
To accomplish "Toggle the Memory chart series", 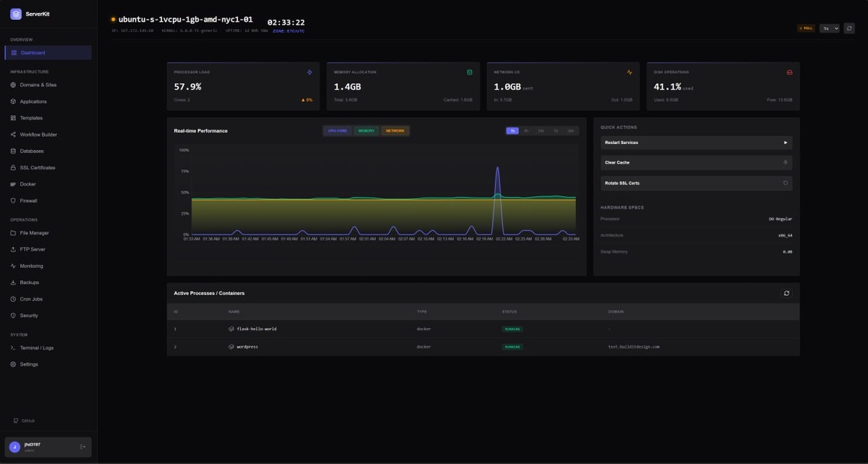I will tap(367, 131).
